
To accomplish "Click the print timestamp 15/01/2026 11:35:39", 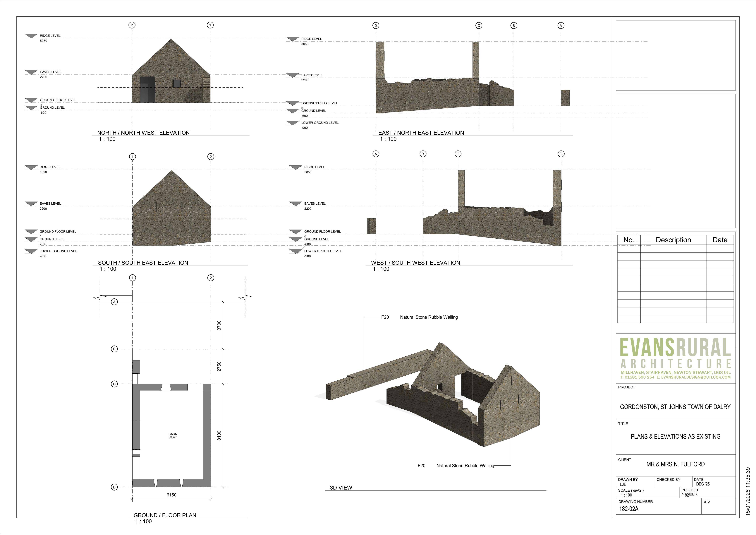I will [x=748, y=492].
